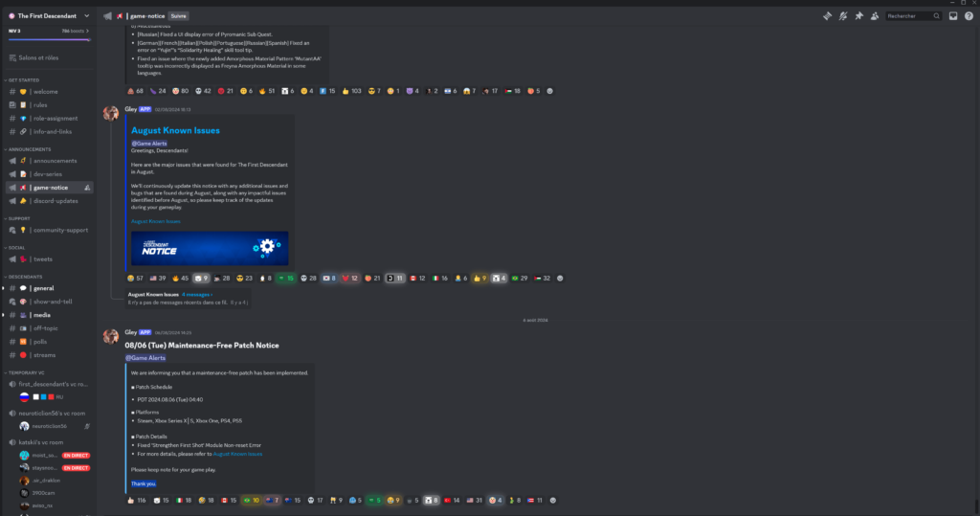Click the magnifier icon in the search box

(936, 16)
